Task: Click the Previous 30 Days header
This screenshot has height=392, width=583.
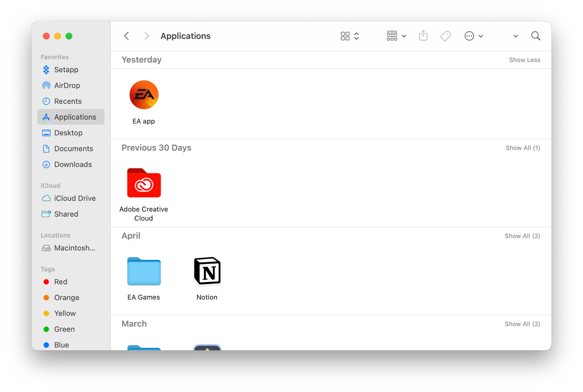Action: pyautogui.click(x=156, y=147)
